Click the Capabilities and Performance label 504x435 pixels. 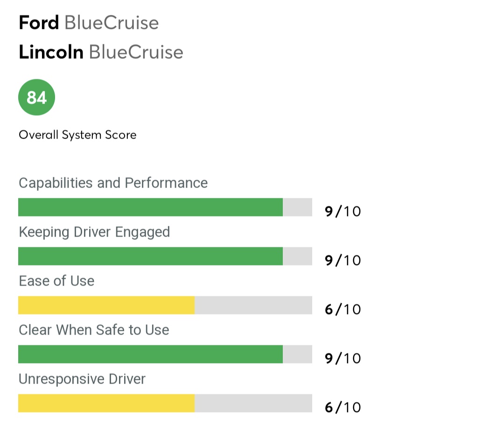coord(113,182)
